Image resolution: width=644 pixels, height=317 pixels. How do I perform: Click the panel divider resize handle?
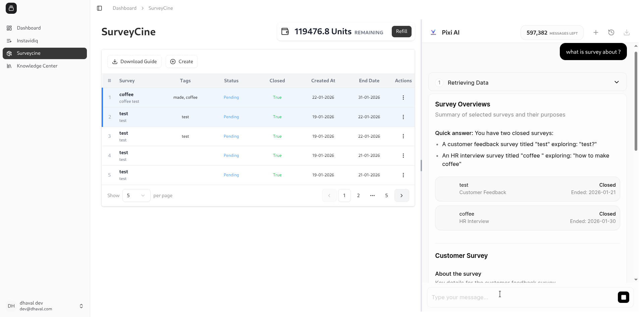tap(421, 166)
